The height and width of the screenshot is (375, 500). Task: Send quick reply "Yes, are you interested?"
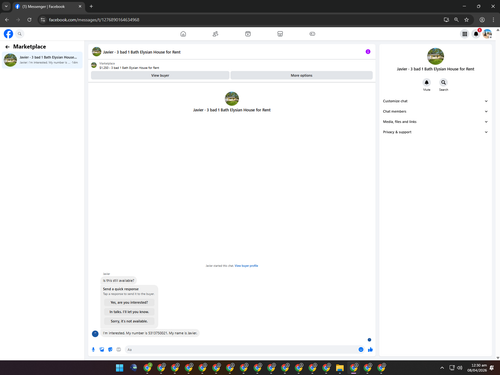[129, 302]
